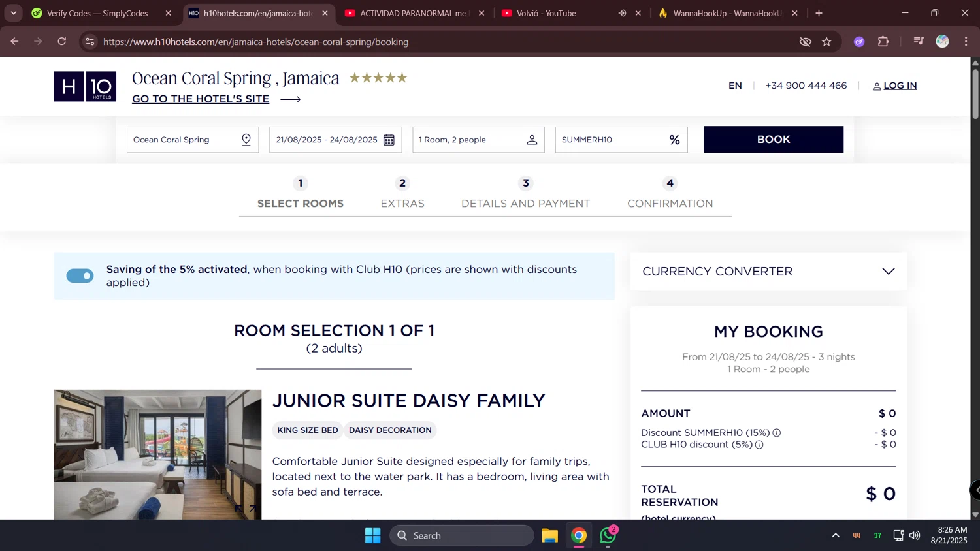Image resolution: width=980 pixels, height=551 pixels.
Task: Show hidden icons in system tray
Action: (835, 536)
